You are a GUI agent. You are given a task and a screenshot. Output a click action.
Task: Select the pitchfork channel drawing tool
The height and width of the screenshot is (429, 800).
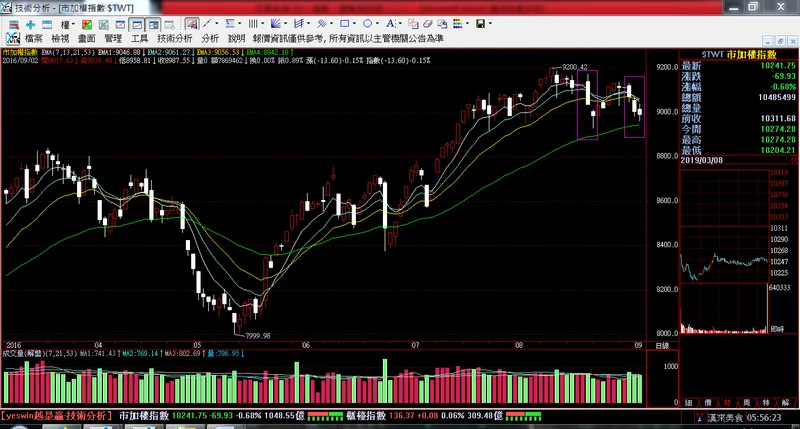[x=299, y=23]
